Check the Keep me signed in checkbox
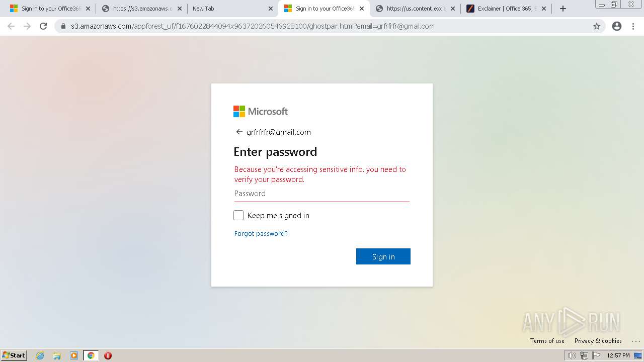The width and height of the screenshot is (644, 362). (238, 215)
